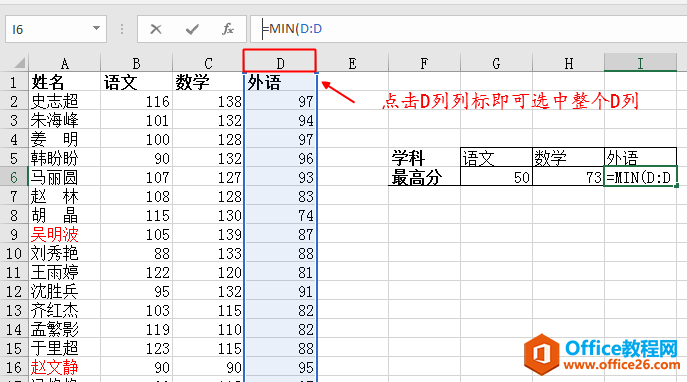Select column B header

[136, 63]
